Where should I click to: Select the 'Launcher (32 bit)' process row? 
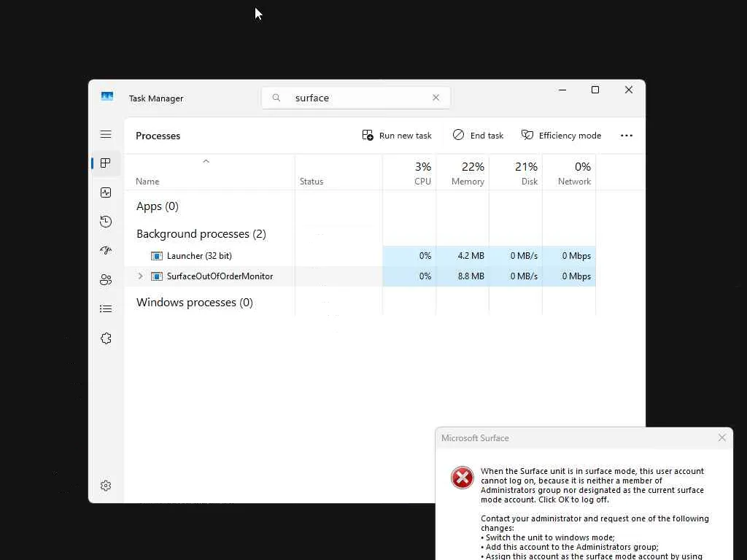pyautogui.click(x=360, y=256)
